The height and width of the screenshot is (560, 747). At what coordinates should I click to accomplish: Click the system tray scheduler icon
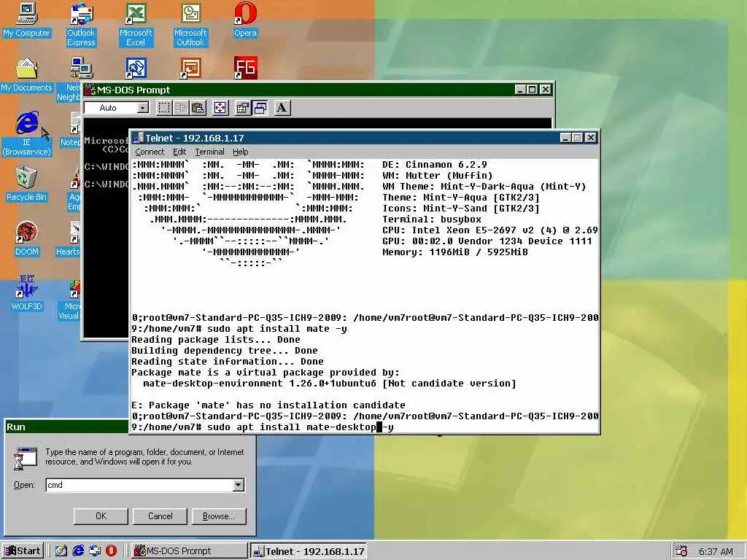tap(681, 551)
